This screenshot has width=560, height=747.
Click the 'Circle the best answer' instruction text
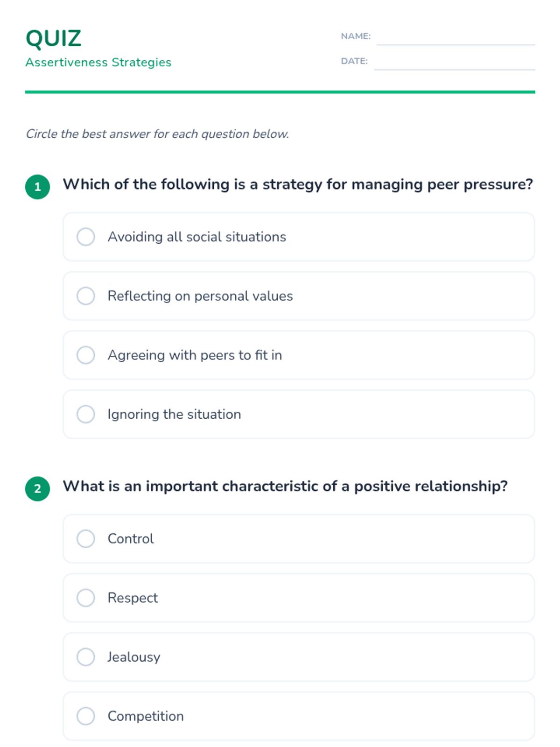(157, 134)
